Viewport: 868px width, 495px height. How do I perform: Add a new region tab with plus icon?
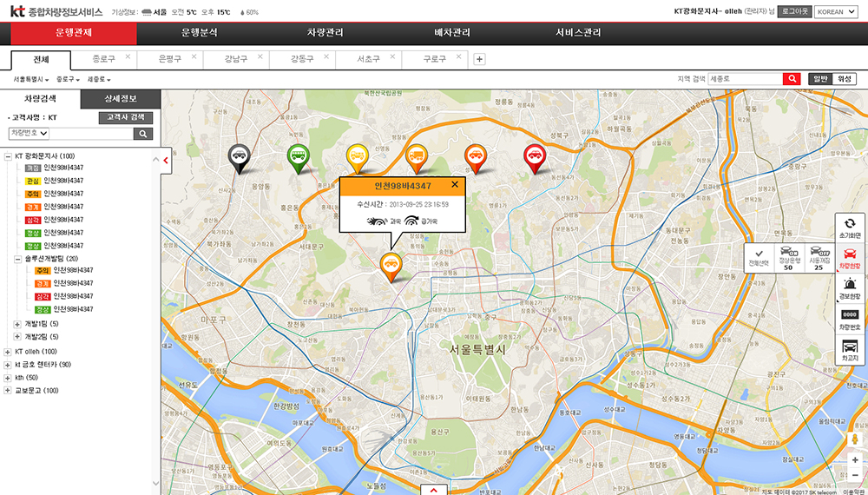pyautogui.click(x=479, y=60)
